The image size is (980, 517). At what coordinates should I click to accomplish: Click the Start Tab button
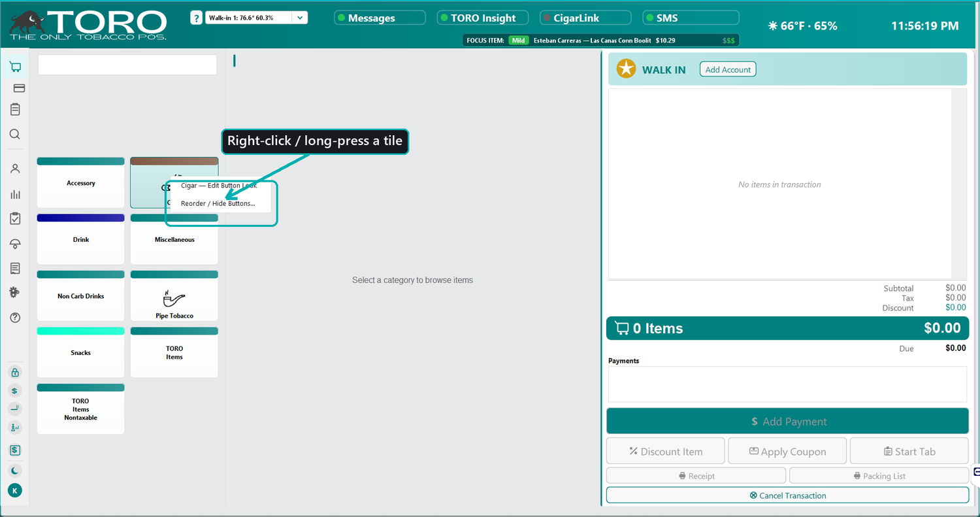pos(909,451)
